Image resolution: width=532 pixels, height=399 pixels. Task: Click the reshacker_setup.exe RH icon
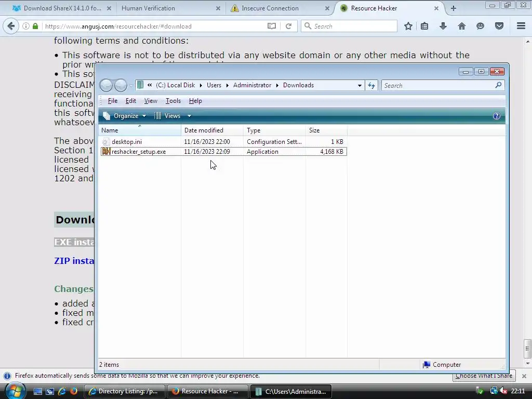[106, 151]
